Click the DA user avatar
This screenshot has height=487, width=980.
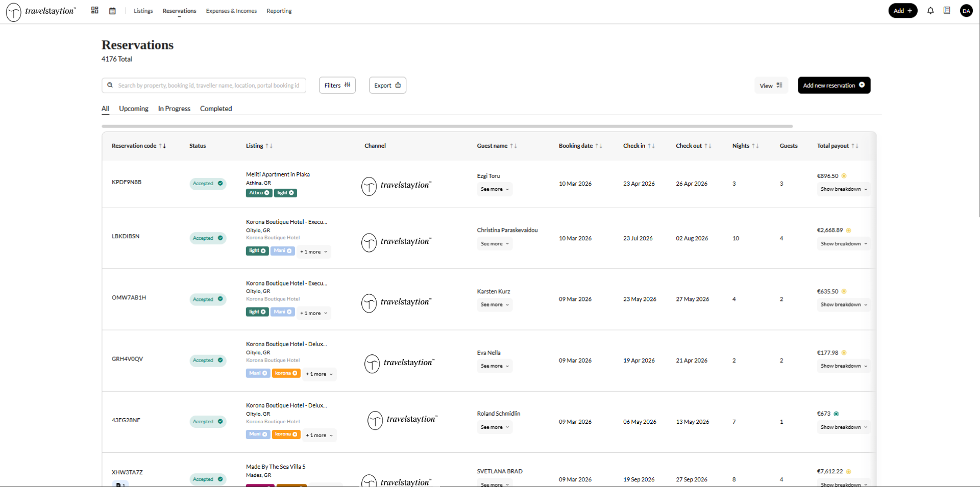966,11
